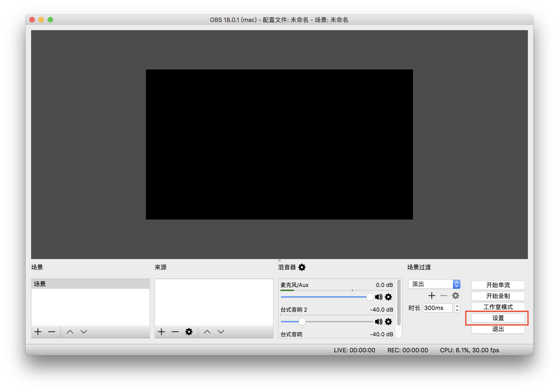Screen dimensions: 559x392
Task: Click the 'CPU: 6.1%, 30.00 fps' status text
Action: coord(469,350)
